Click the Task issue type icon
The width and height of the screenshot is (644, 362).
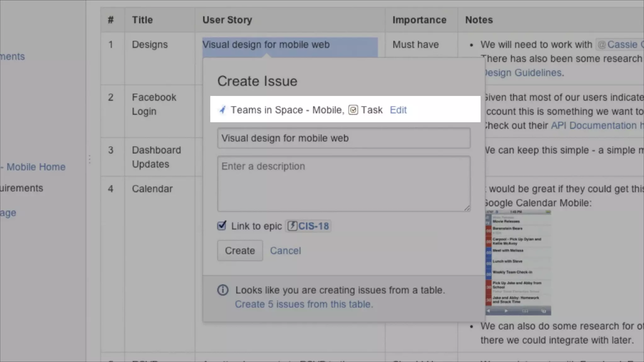click(353, 110)
